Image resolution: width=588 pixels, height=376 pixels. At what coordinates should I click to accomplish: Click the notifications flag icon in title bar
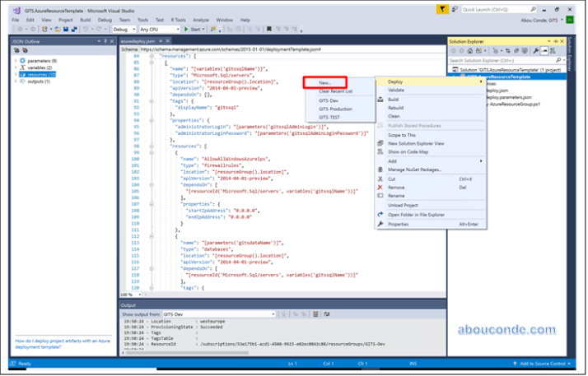pyautogui.click(x=444, y=9)
